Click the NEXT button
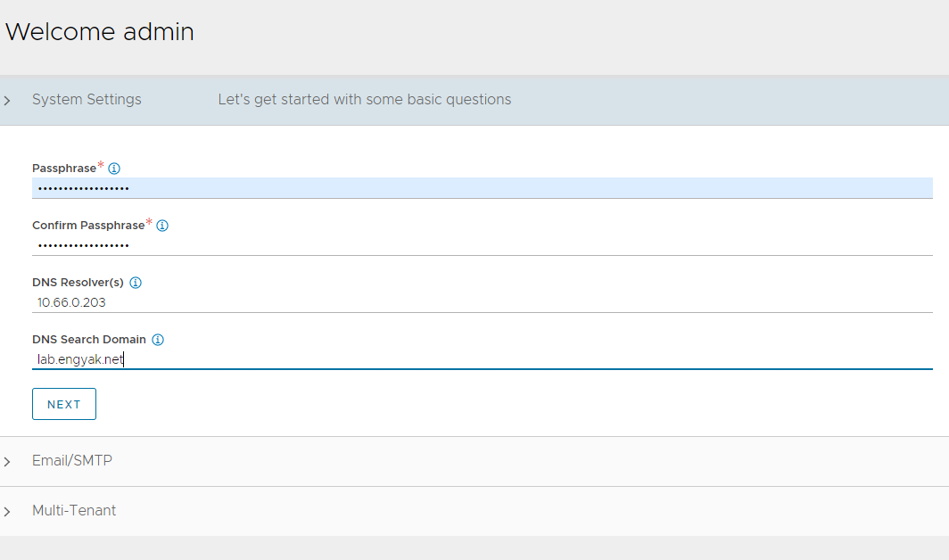The height and width of the screenshot is (560, 949). (64, 404)
